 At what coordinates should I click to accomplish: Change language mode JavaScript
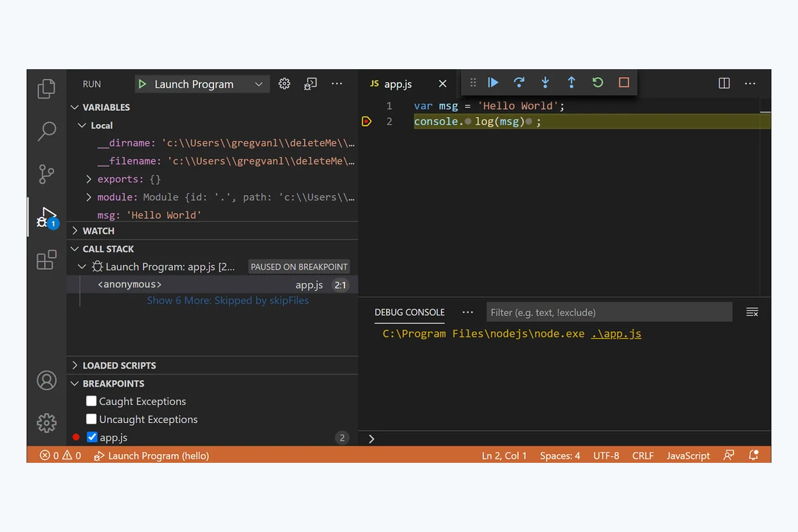pos(688,456)
